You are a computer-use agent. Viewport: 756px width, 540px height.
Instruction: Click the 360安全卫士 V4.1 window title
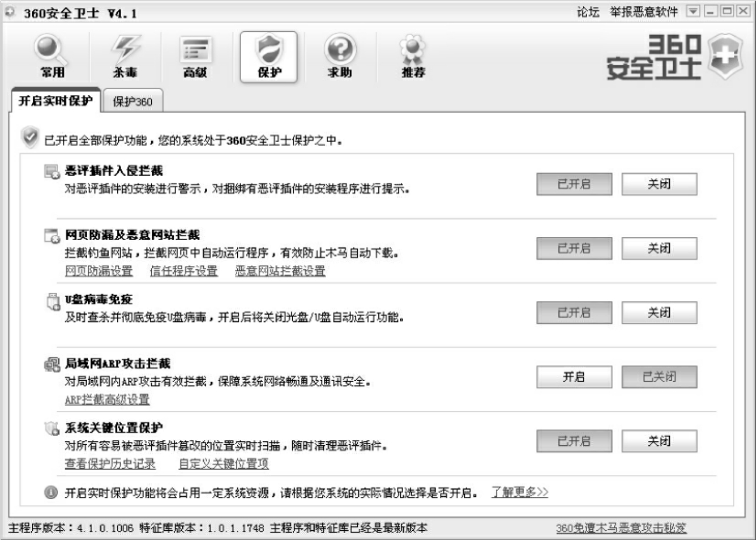coord(80,13)
